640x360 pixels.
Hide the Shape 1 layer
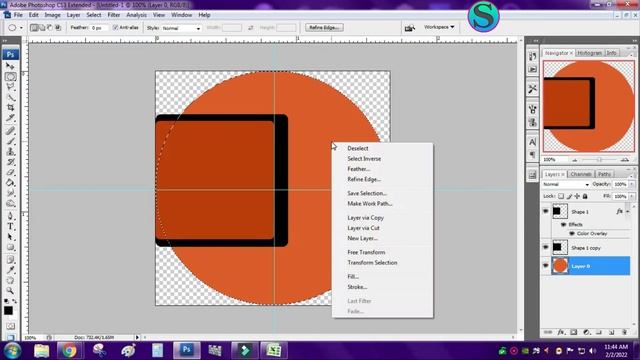pos(546,211)
